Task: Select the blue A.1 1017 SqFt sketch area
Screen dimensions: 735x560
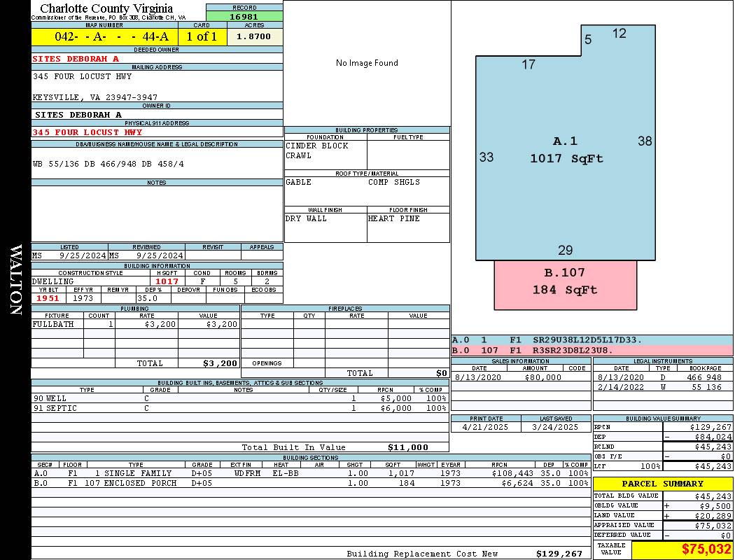Action: (x=566, y=150)
